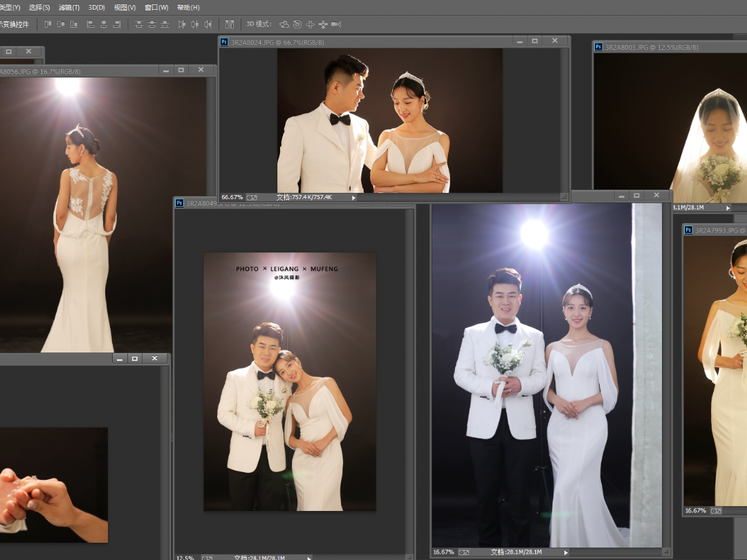
Task: Click the 文档:757.4K/757.4K status text
Action: [x=304, y=197]
